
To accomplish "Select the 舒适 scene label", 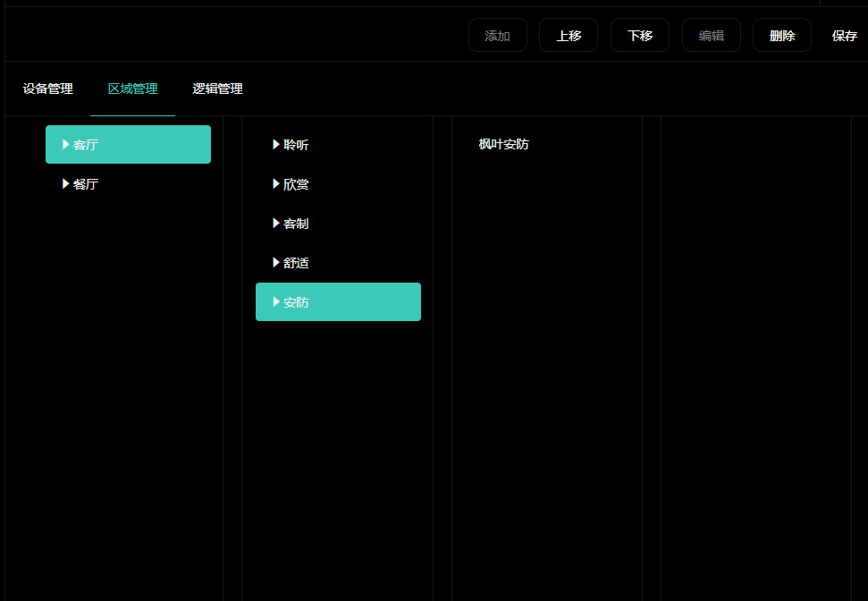I will point(297,263).
